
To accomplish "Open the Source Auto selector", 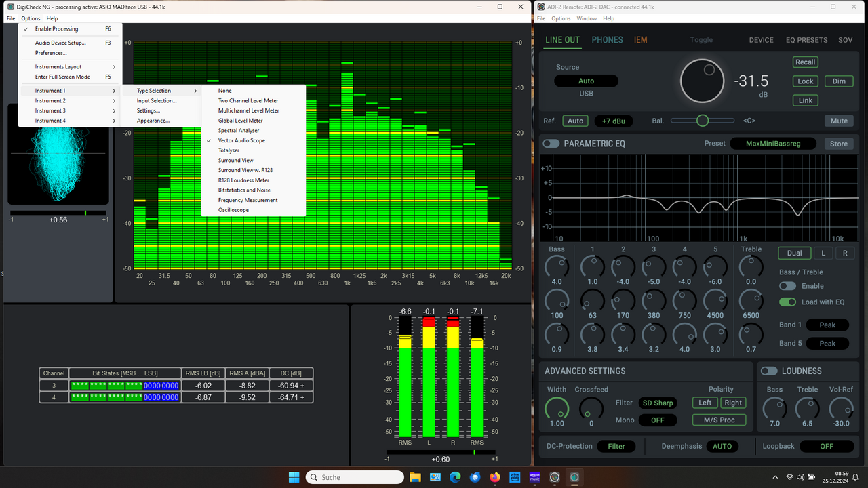I will pyautogui.click(x=586, y=81).
